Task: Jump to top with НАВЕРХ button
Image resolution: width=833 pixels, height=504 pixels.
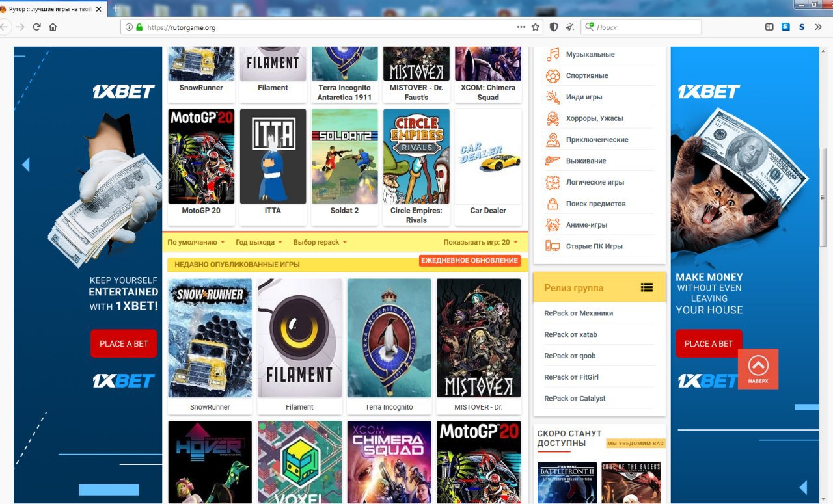Action: (x=758, y=369)
